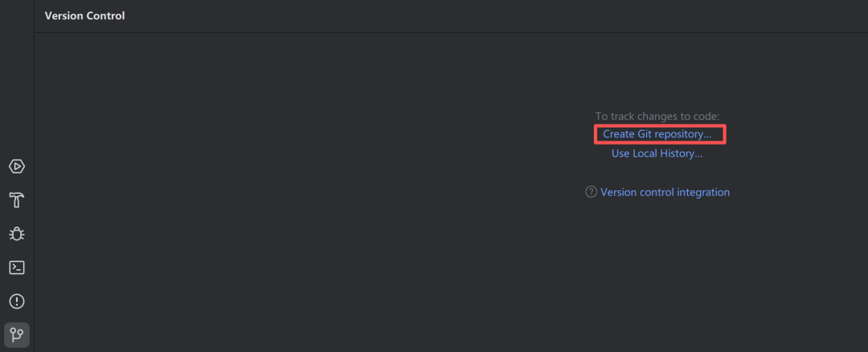Click the 'To track changes to code' text
The height and width of the screenshot is (352, 868).
point(657,117)
